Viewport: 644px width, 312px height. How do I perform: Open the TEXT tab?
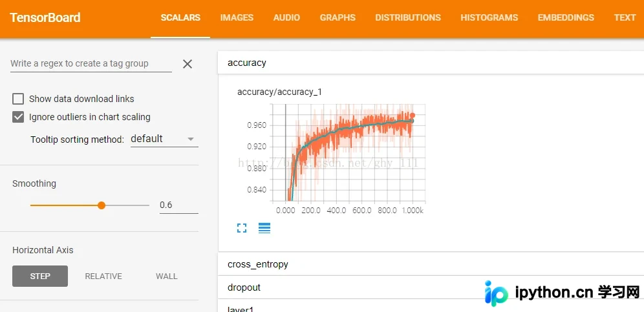(x=625, y=17)
